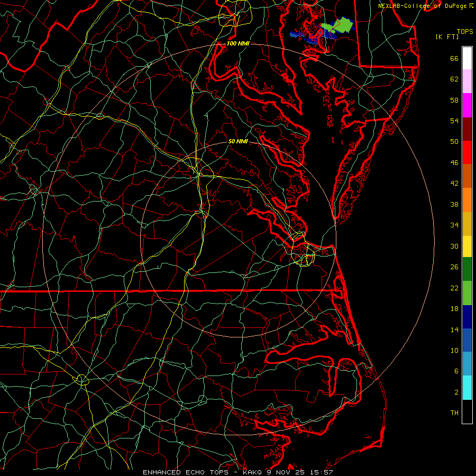Image resolution: width=476 pixels, height=476 pixels.
Task: Click the medium blue 18 K FT swatch
Action: [467, 340]
